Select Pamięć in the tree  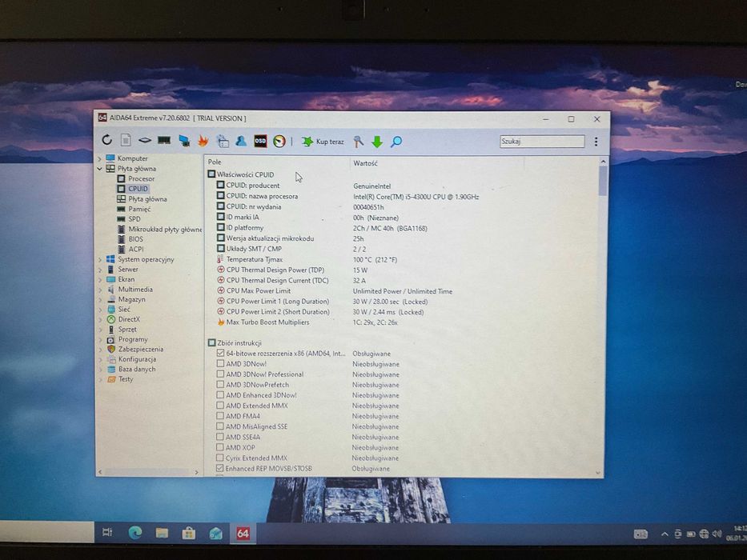pos(139,209)
